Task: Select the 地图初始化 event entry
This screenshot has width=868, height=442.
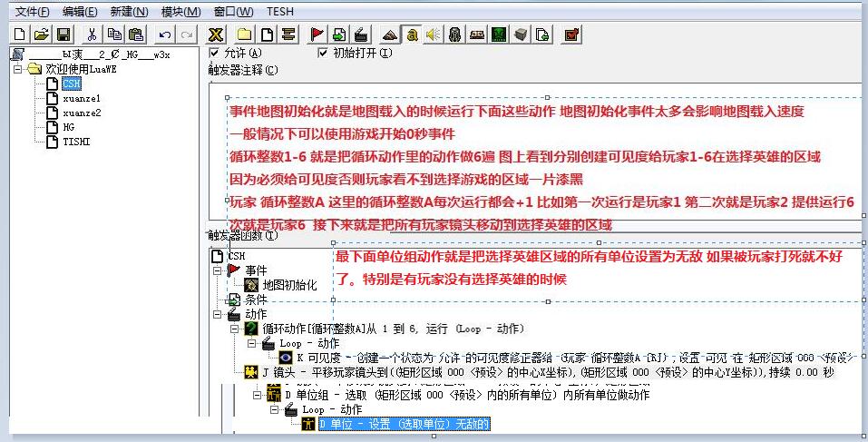Action: coord(288,285)
